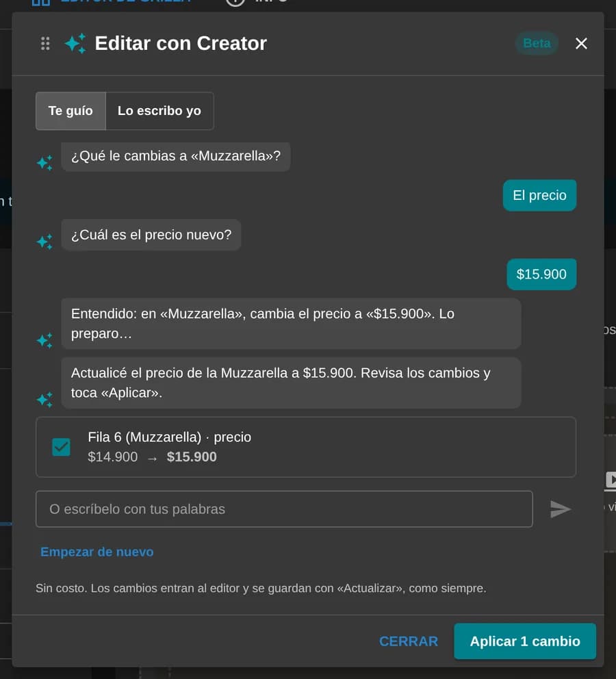Click the Beta badge
The height and width of the screenshot is (679, 616).
pyautogui.click(x=537, y=43)
